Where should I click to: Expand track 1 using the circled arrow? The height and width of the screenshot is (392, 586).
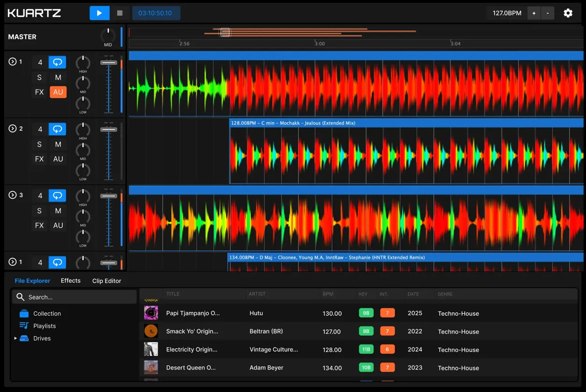(x=13, y=62)
